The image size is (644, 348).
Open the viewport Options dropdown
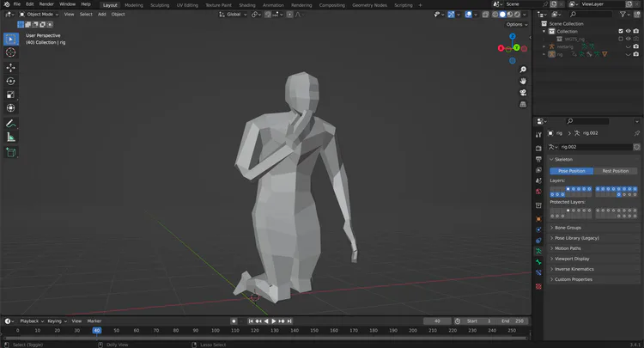pos(517,25)
